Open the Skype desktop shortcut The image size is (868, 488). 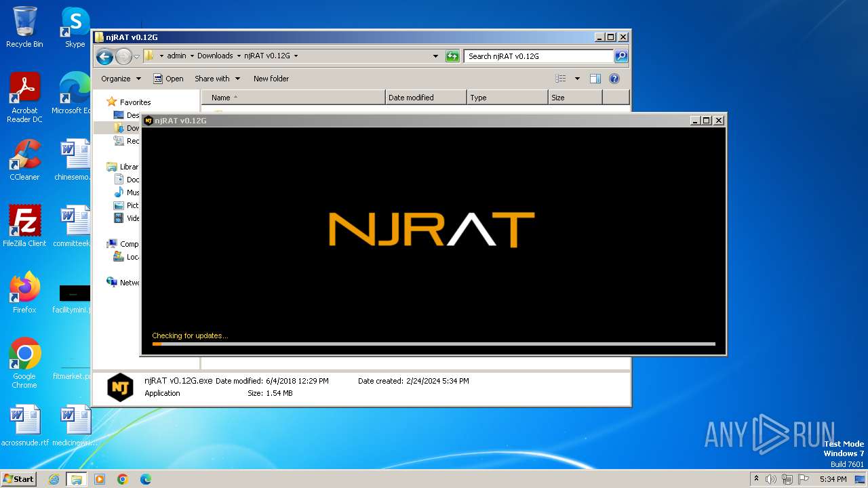point(75,27)
